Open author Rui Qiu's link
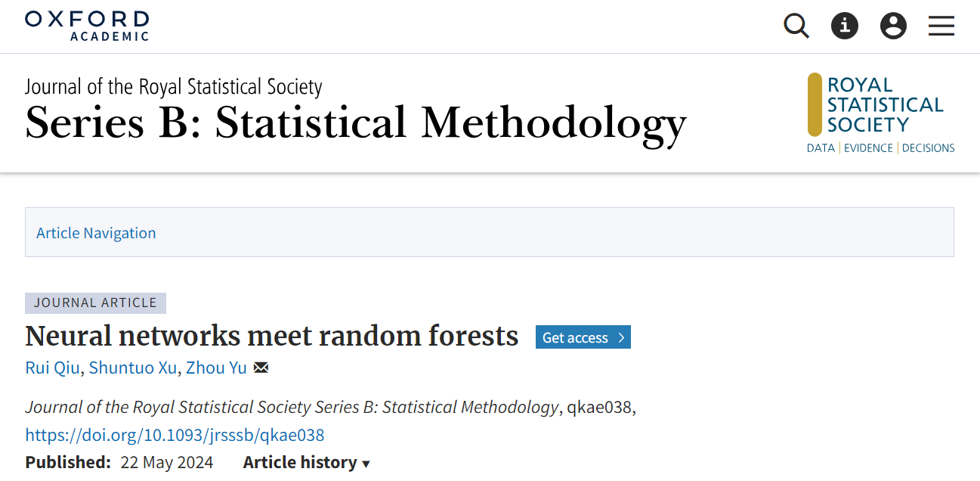 (51, 368)
